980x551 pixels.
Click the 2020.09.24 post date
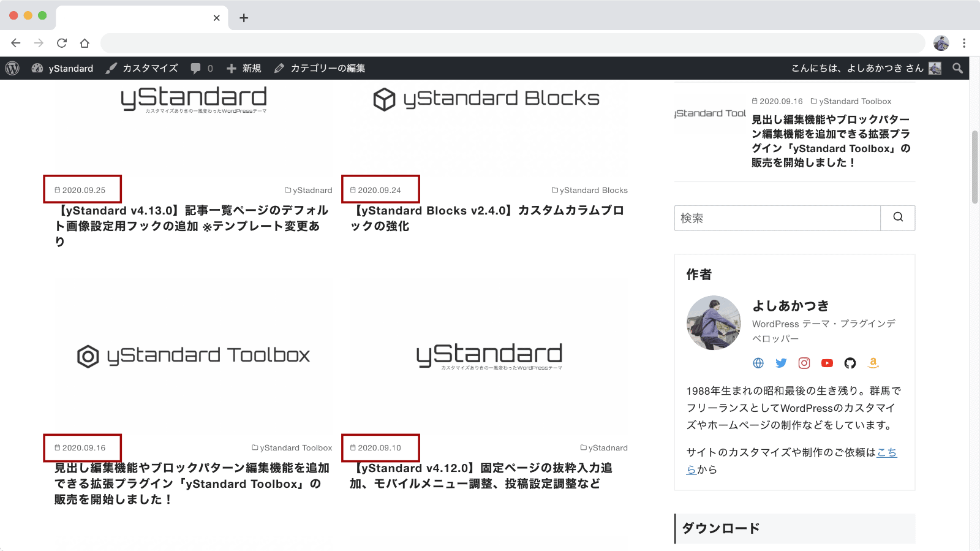[375, 190]
